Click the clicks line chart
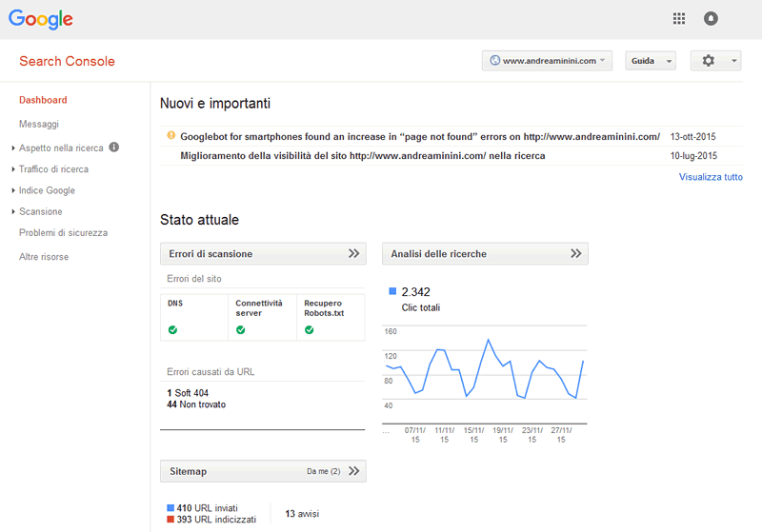The height and width of the screenshot is (532, 762). pyautogui.click(x=485, y=374)
